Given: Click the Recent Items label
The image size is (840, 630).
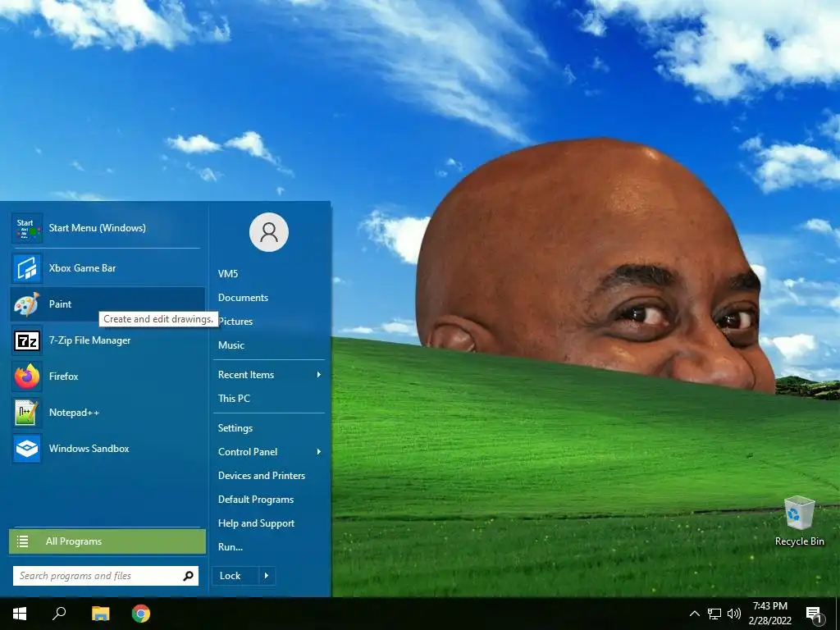Looking at the screenshot, I should 246,375.
